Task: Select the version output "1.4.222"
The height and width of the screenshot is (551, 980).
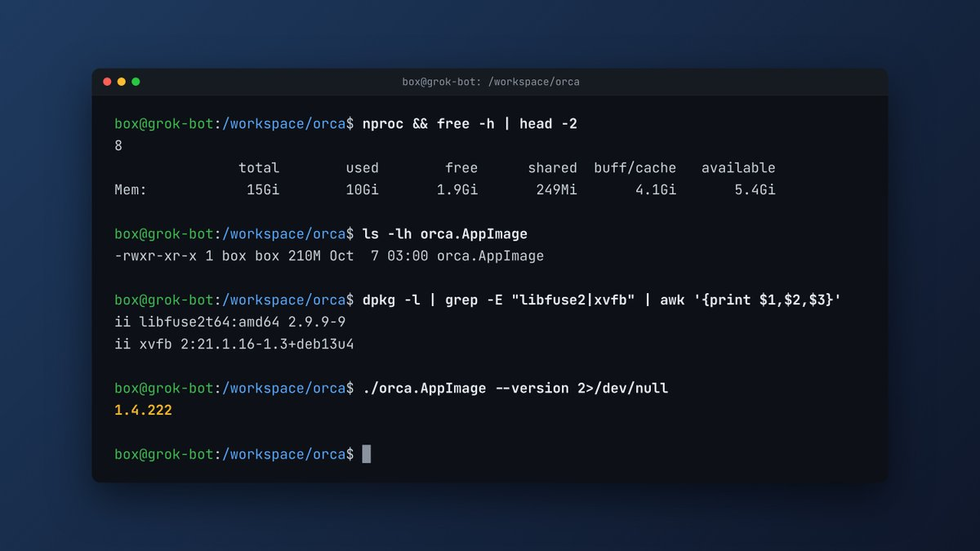Action: pos(143,411)
